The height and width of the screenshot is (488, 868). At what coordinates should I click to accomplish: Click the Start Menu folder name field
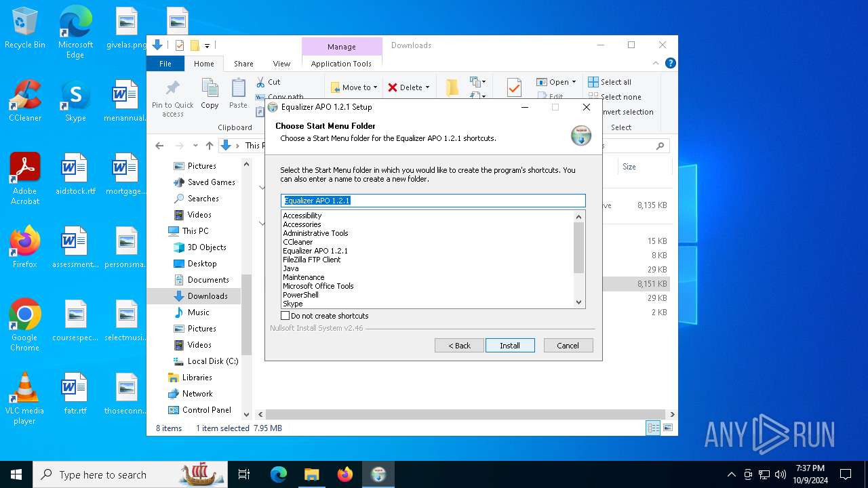(x=433, y=201)
